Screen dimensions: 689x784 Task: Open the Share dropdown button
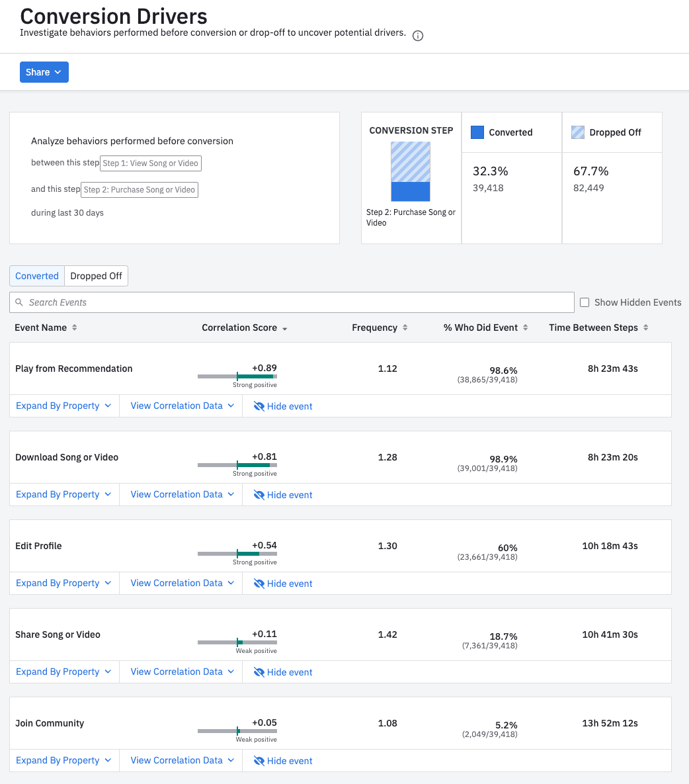click(44, 72)
